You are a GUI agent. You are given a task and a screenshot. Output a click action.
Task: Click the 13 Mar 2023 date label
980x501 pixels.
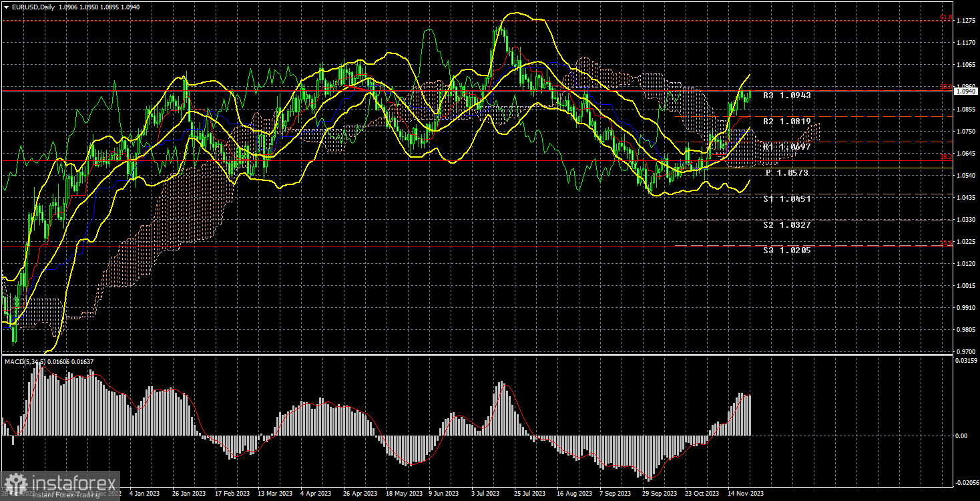(275, 494)
